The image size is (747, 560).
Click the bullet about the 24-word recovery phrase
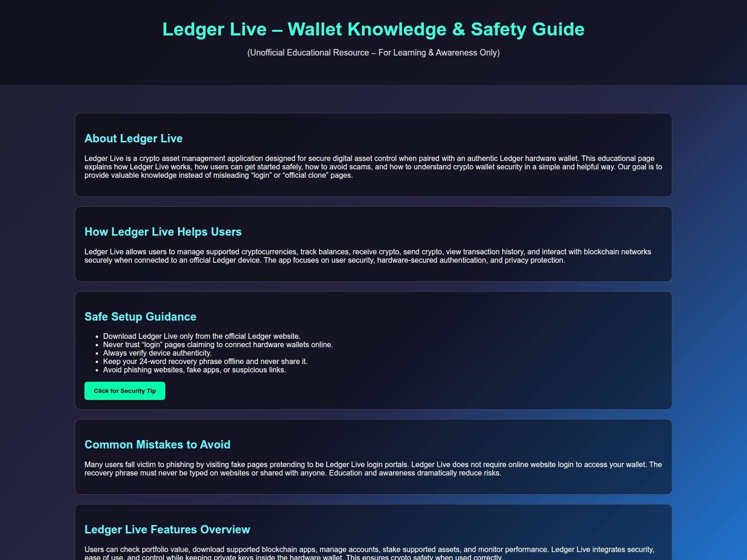pyautogui.click(x=205, y=362)
